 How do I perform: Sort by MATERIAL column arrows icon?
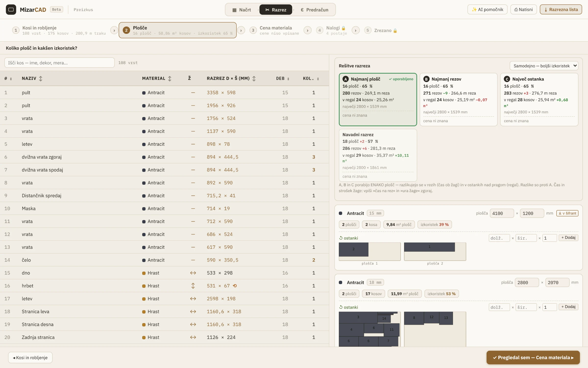[x=170, y=79]
